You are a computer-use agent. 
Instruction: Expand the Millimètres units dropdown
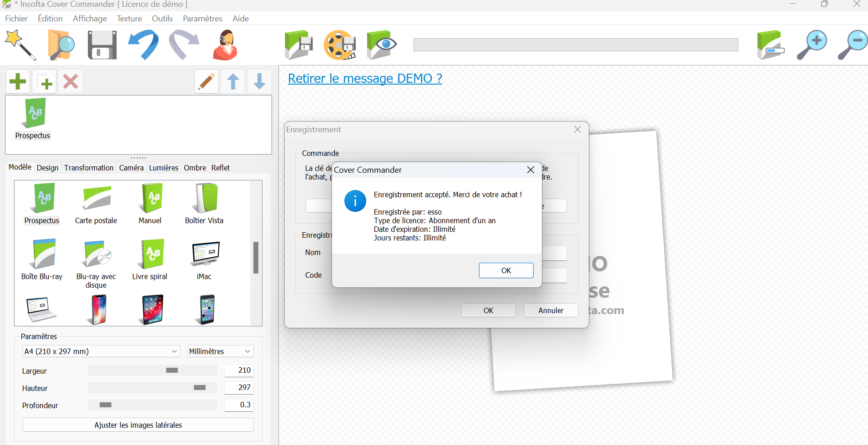click(x=220, y=351)
